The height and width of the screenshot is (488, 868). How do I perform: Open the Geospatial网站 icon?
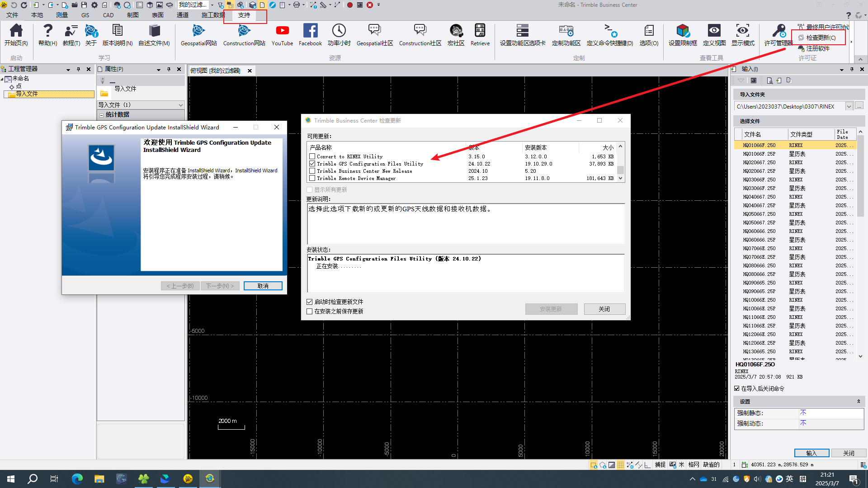pyautogui.click(x=198, y=35)
